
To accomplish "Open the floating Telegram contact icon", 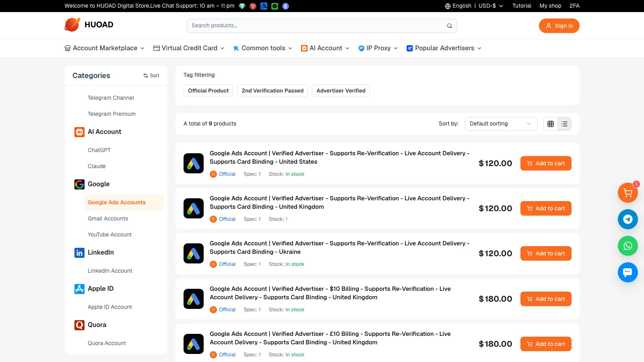I will tap(627, 219).
